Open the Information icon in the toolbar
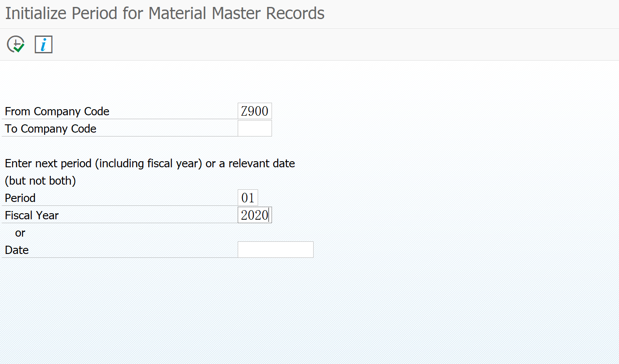This screenshot has width=619, height=364. (43, 44)
